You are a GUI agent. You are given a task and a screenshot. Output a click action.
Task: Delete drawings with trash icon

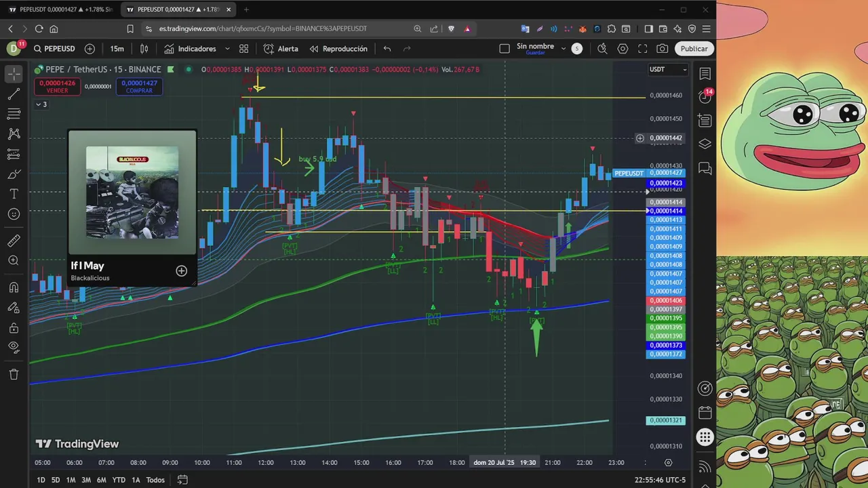pos(14,374)
